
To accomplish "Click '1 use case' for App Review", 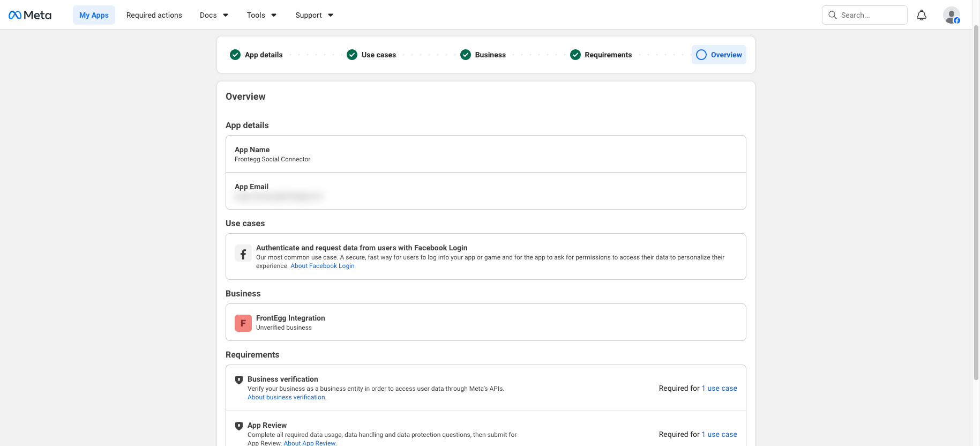I will click(720, 434).
